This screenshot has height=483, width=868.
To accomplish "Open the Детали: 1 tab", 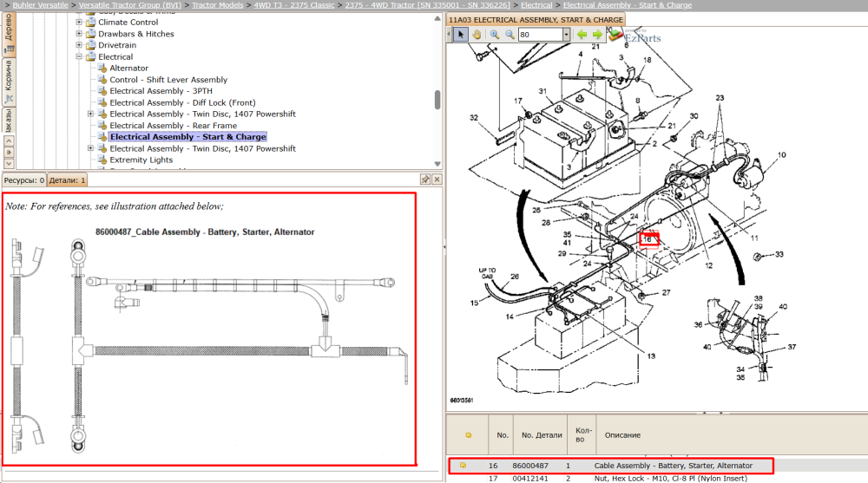I will pyautogui.click(x=67, y=180).
